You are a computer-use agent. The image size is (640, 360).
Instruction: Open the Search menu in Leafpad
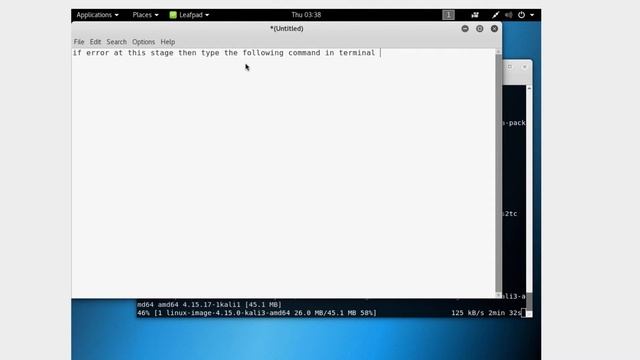point(116,42)
